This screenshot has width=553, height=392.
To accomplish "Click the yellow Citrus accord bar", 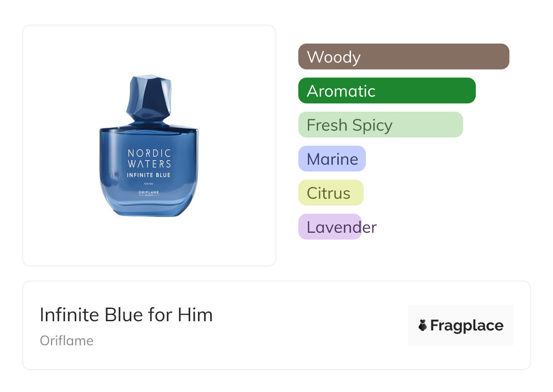I will tap(331, 193).
